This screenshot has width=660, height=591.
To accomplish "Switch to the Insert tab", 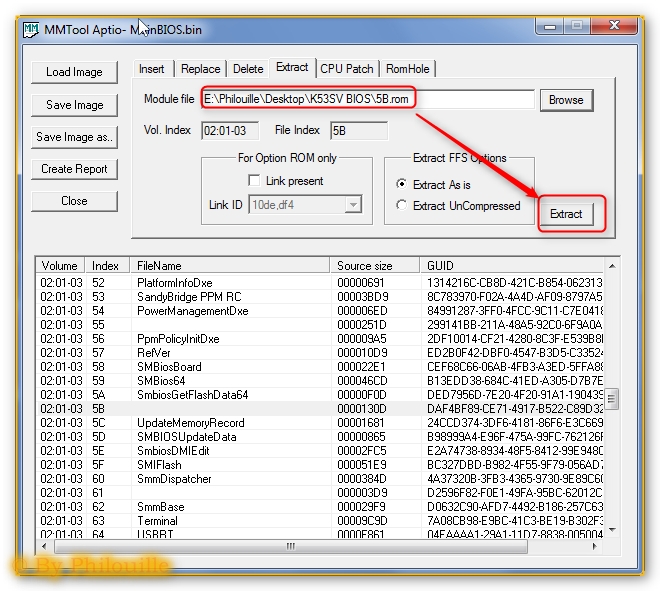I will click(x=152, y=69).
